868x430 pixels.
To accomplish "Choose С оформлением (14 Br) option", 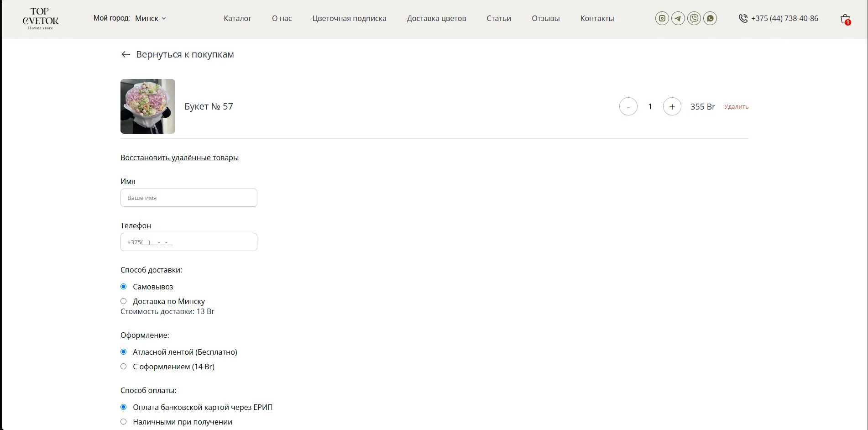I will tap(123, 367).
